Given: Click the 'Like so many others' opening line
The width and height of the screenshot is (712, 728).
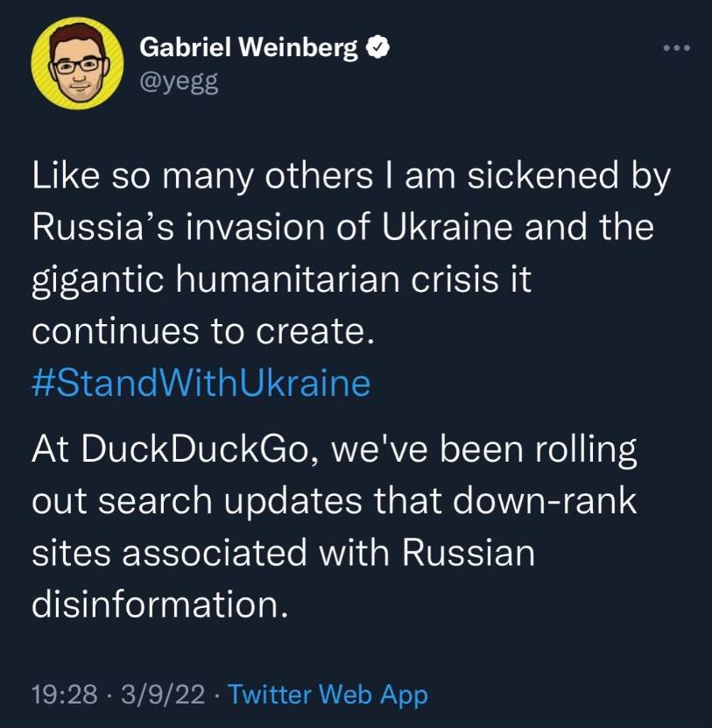Looking at the screenshot, I should [x=350, y=179].
